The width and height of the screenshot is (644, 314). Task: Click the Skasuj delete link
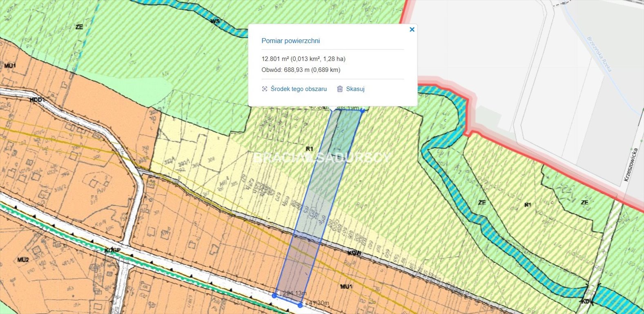click(x=355, y=89)
